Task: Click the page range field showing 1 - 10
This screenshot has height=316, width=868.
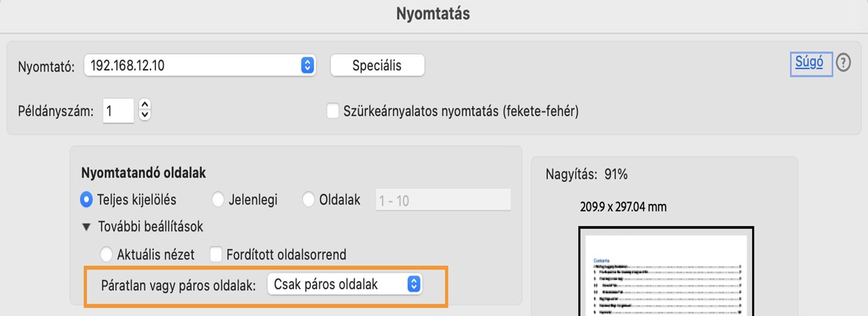Action: 443,200
